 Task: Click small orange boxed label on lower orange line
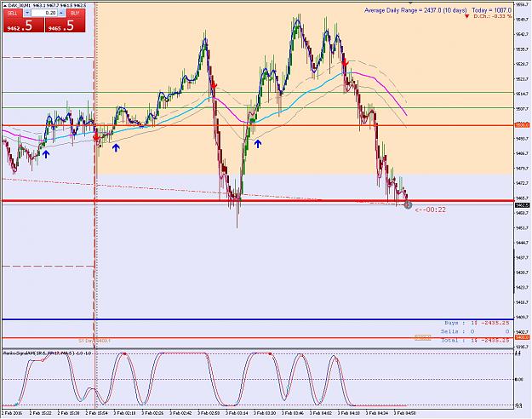tap(423, 337)
